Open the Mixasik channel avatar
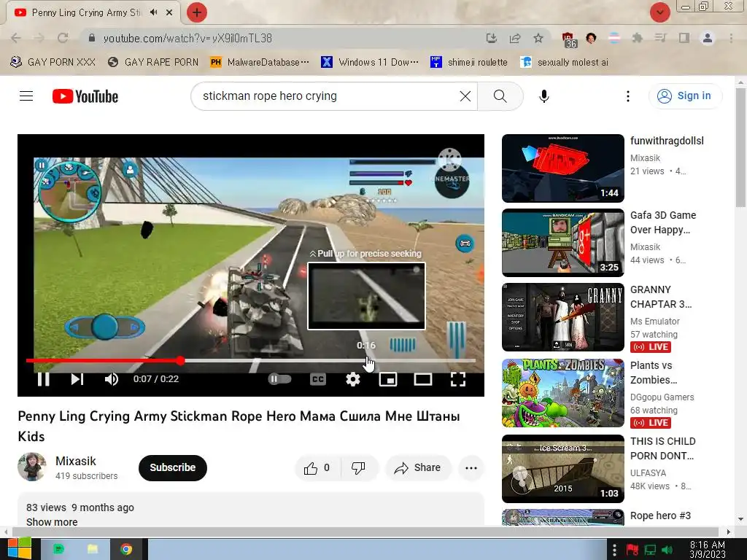This screenshot has width=747, height=560. (32, 467)
